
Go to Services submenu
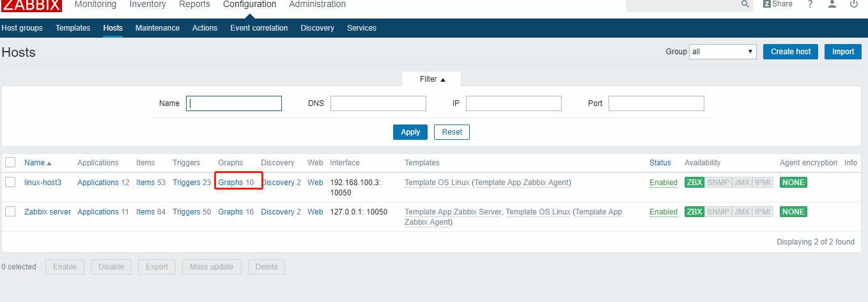[362, 28]
